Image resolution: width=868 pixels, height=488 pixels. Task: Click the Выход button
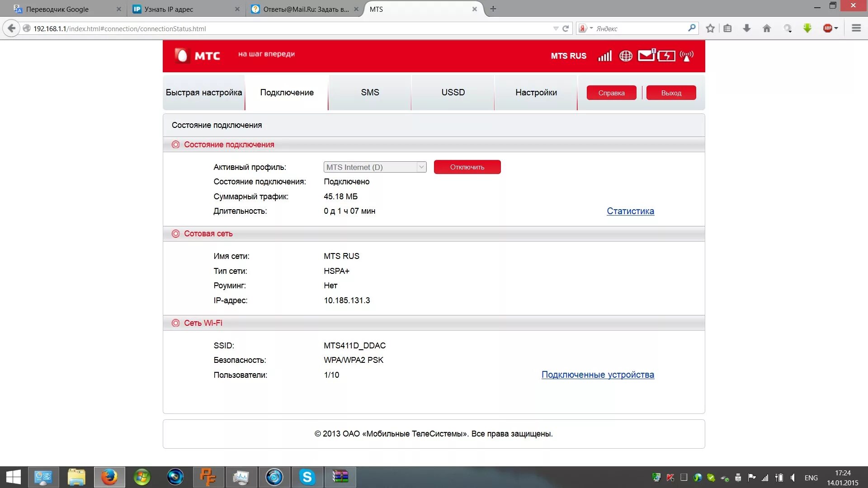click(x=671, y=93)
